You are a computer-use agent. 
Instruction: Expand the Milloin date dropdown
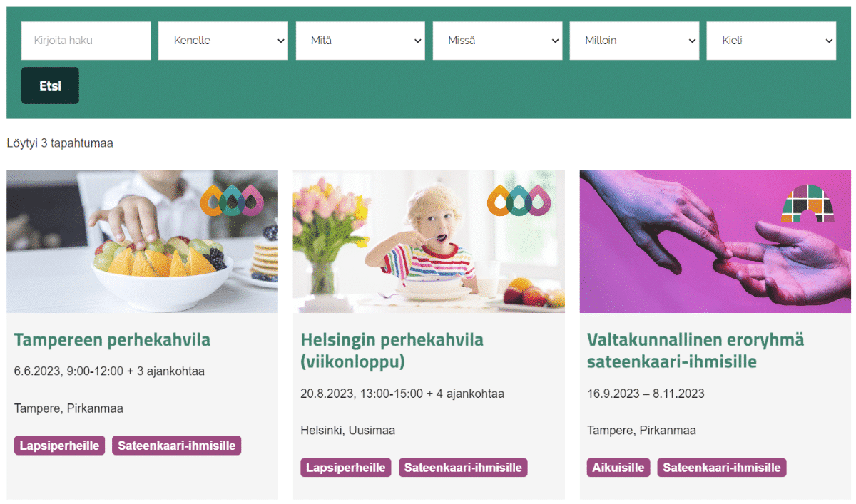(x=634, y=41)
